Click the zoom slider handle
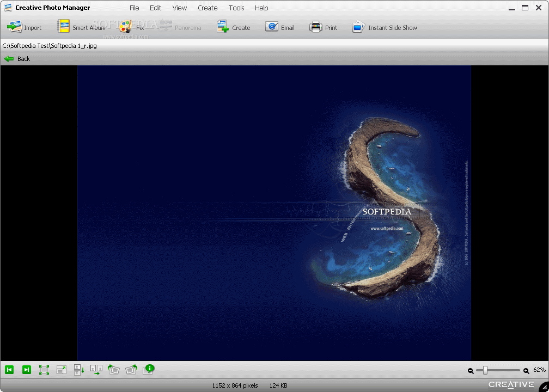Image resolution: width=549 pixels, height=392 pixels. 485,370
